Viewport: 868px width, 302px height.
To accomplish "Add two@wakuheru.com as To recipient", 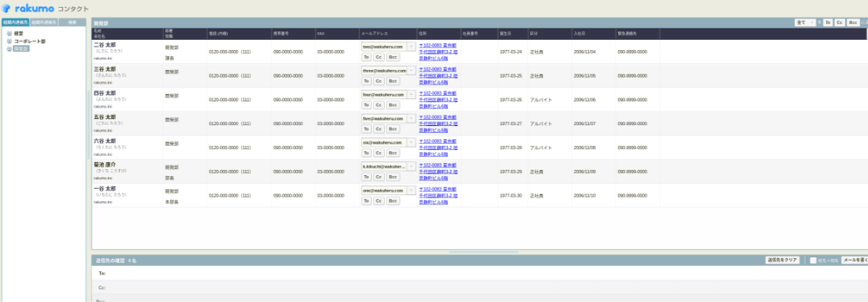I will (366, 57).
